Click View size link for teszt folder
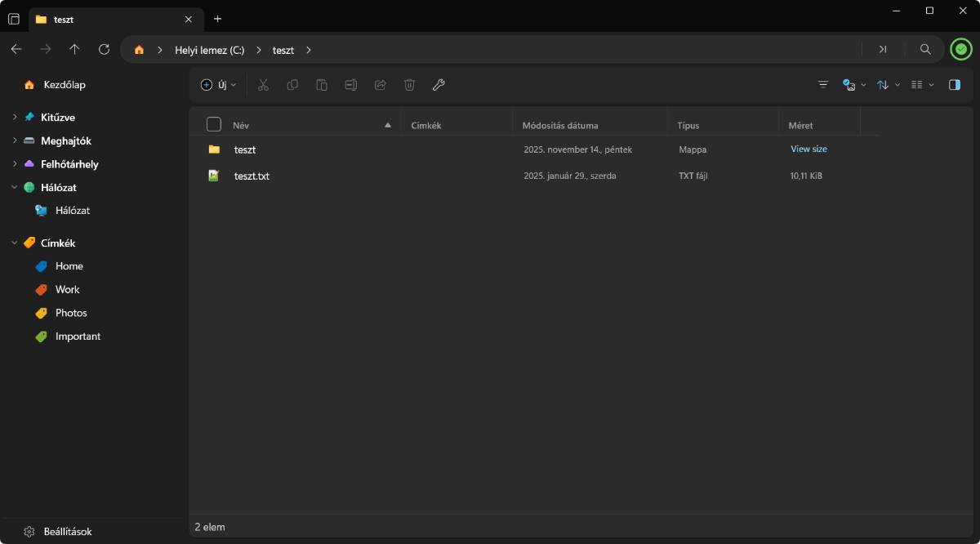 click(808, 149)
